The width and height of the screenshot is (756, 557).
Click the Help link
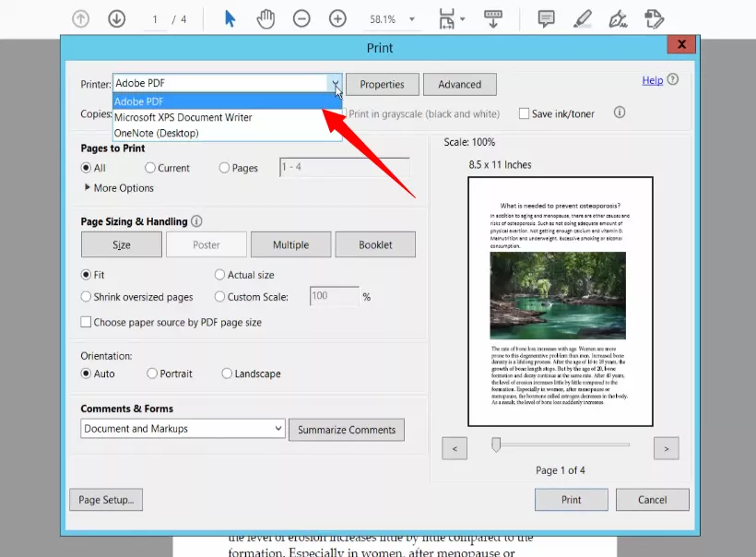[652, 80]
